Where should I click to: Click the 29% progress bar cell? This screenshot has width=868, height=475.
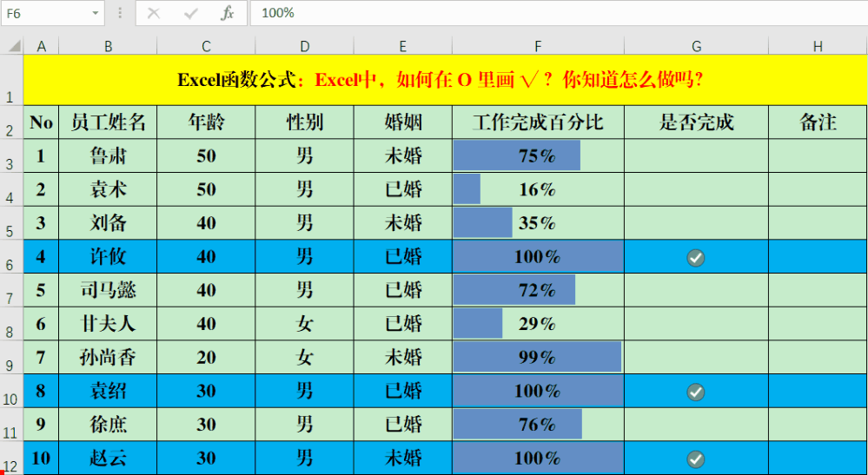click(x=538, y=324)
